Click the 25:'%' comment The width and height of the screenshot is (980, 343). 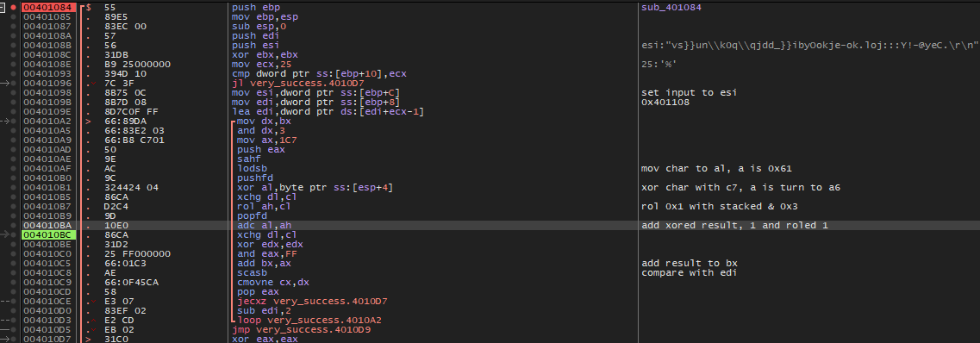click(659, 65)
